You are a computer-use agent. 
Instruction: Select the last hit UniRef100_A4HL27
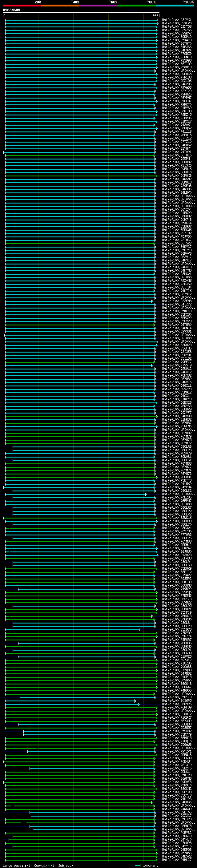tap(176, 860)
